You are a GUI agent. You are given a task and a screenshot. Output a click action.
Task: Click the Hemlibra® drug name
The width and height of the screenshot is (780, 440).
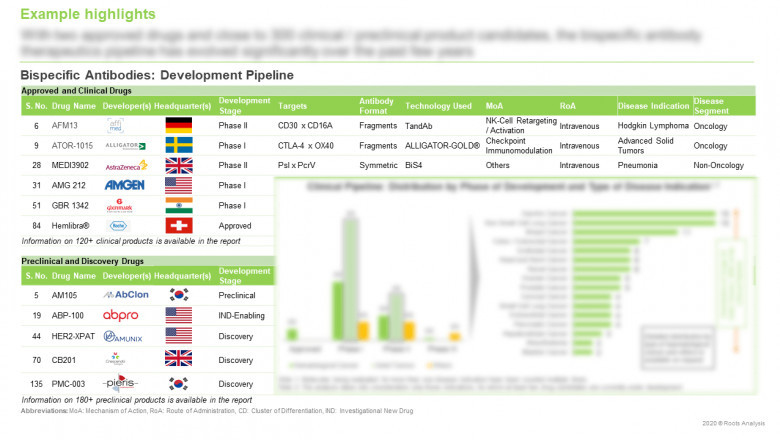pos(71,226)
